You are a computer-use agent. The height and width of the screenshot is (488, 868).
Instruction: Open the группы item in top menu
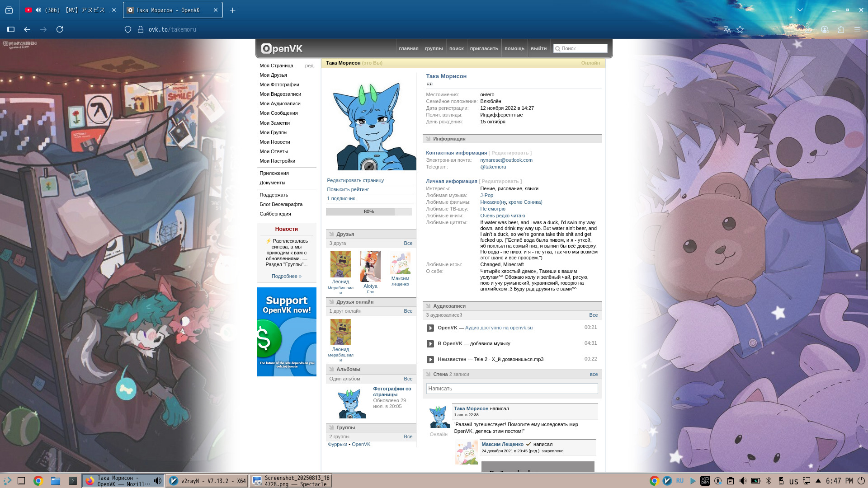[x=434, y=48]
